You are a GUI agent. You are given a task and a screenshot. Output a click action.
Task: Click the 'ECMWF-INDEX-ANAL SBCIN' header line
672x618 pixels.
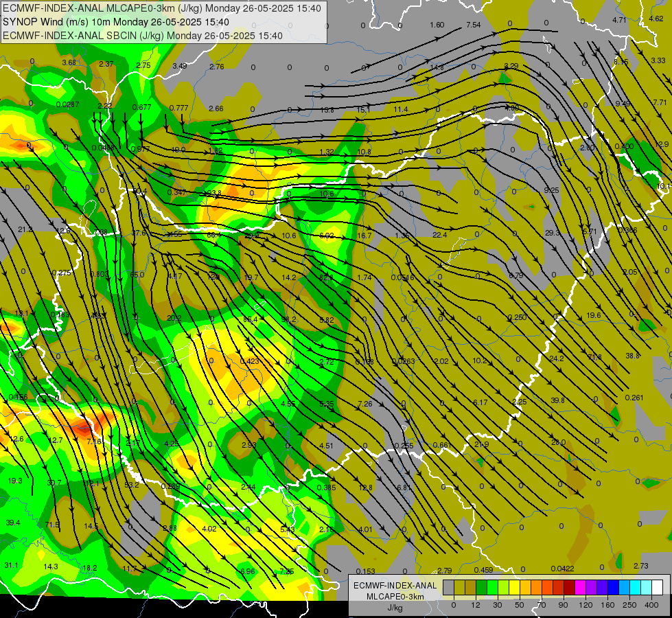click(143, 36)
